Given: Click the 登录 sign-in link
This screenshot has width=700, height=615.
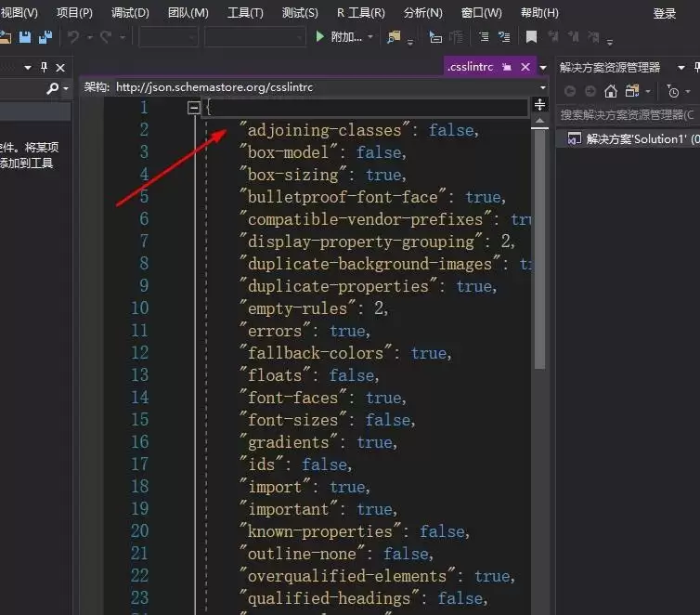Looking at the screenshot, I should coord(665,13).
